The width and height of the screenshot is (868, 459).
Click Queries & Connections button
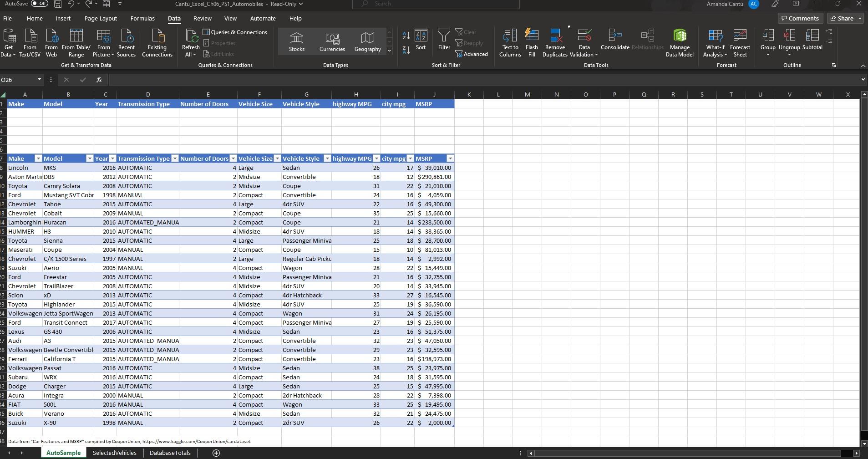tap(235, 32)
